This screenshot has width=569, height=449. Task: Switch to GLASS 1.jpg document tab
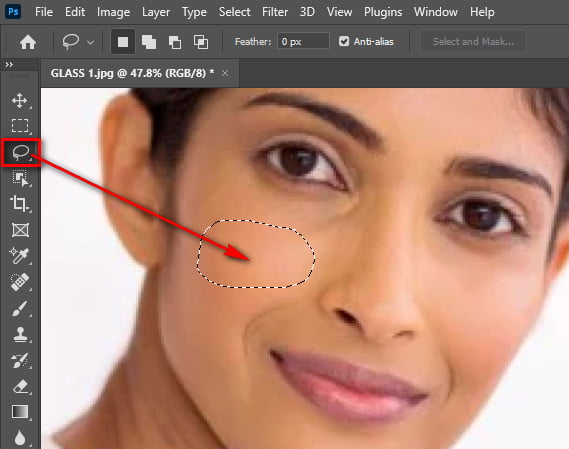coord(132,73)
